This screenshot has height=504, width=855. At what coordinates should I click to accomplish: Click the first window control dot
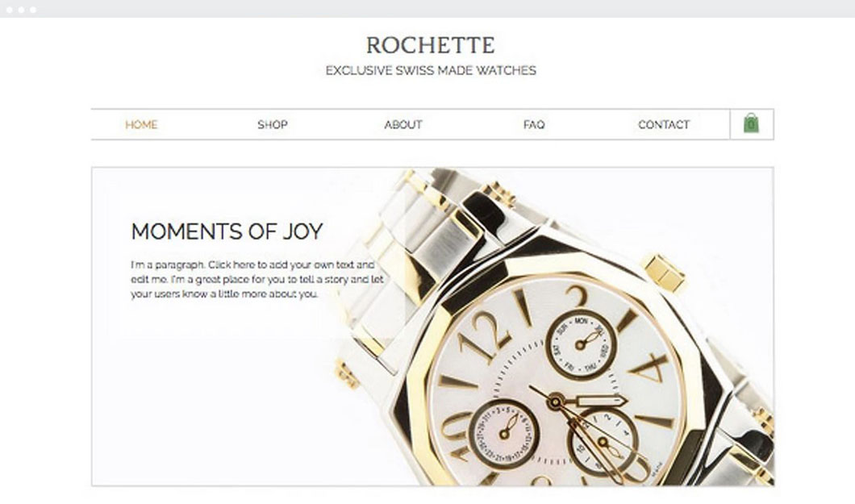click(9, 10)
